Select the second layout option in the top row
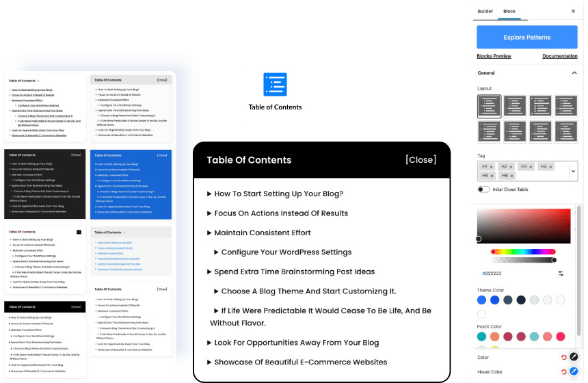588x383 pixels. tap(515, 106)
